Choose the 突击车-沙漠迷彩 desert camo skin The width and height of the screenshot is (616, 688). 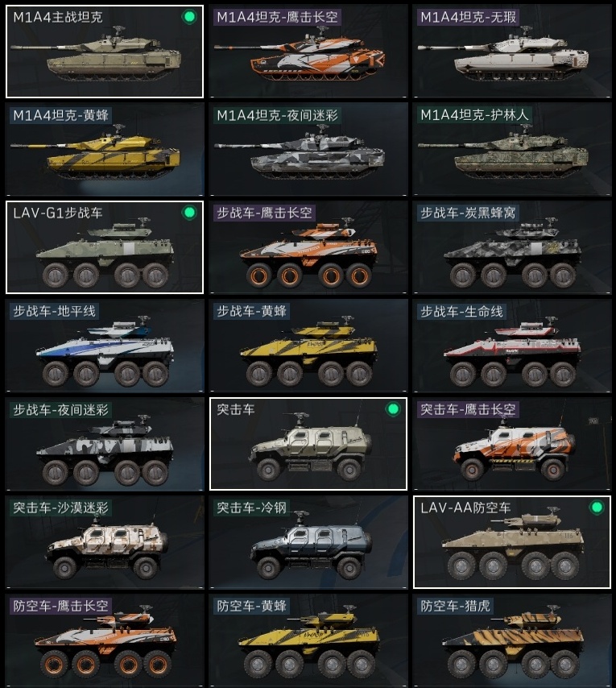point(105,542)
